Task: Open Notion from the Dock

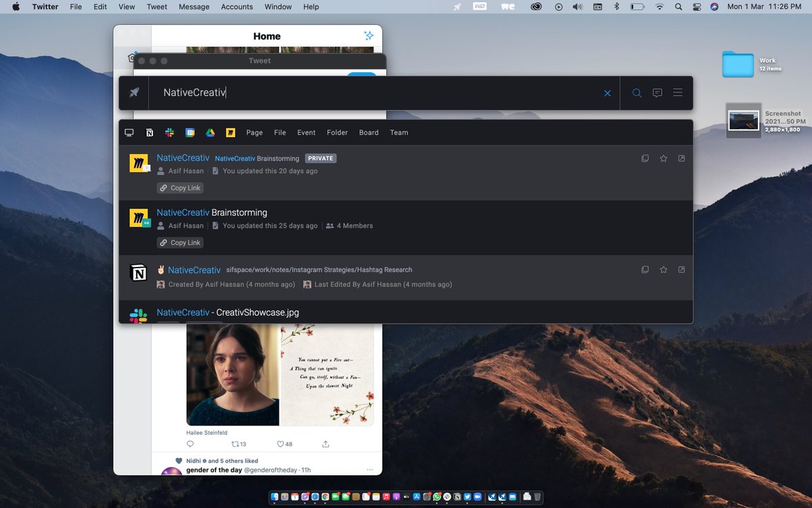Action: pyautogui.click(x=457, y=496)
